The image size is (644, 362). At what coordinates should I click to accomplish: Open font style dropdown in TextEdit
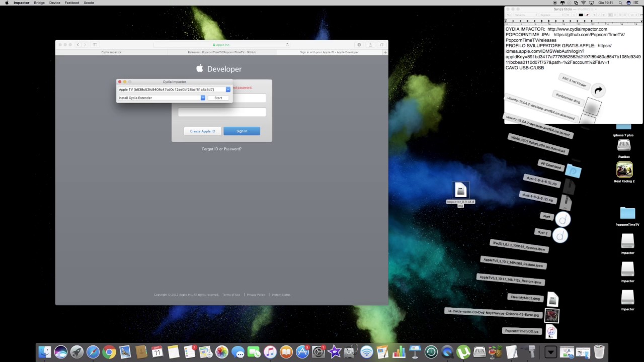pos(552,15)
